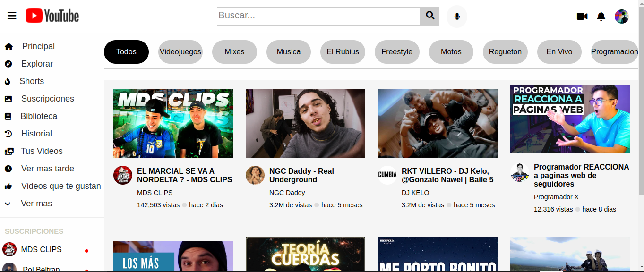
Task: Select the Programacion filter chip
Action: tap(614, 52)
